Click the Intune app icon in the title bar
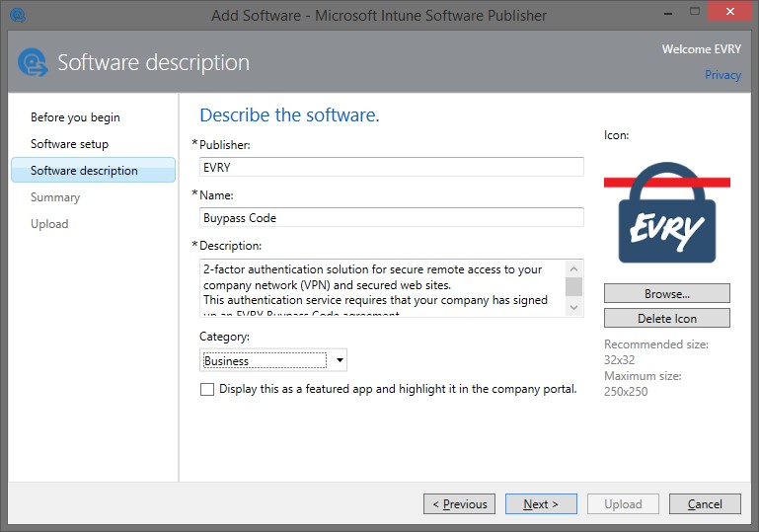 (x=18, y=16)
